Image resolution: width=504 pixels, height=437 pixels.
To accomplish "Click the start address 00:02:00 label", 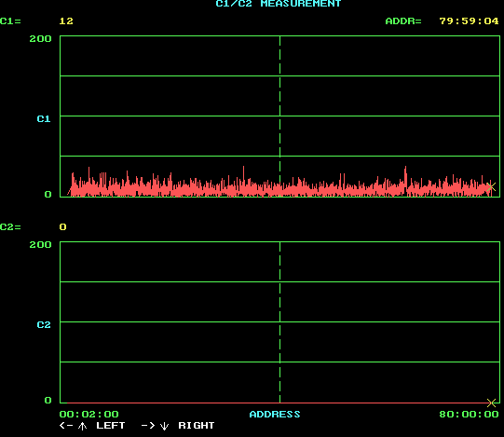I will pyautogui.click(x=89, y=414).
